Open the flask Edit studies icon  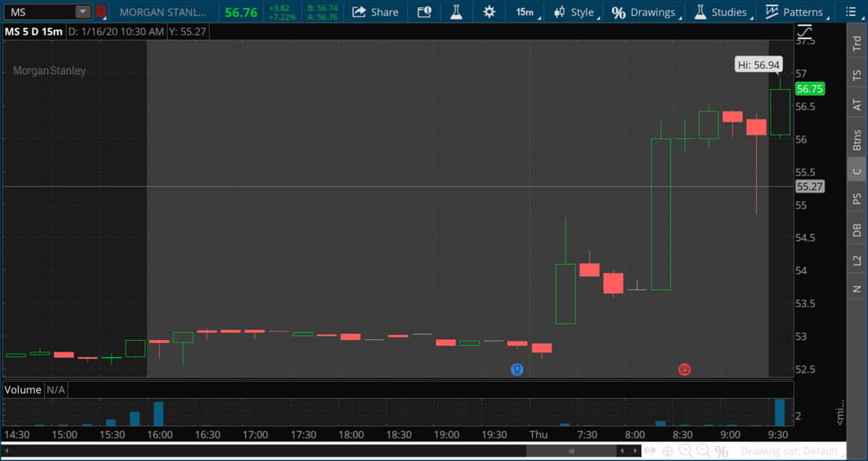(456, 12)
